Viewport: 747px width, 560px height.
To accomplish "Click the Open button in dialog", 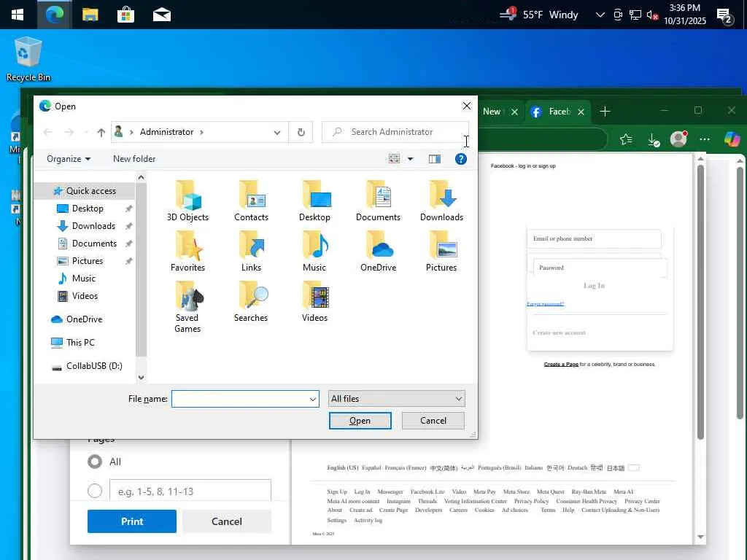I will (360, 421).
